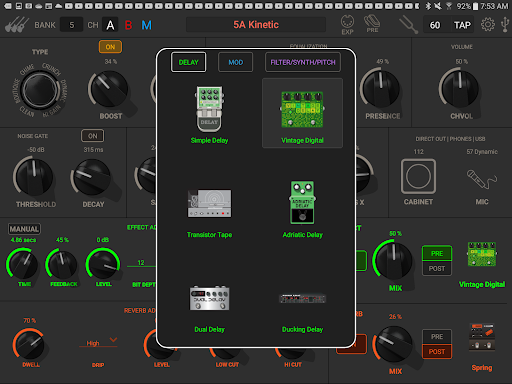This screenshot has width=512, height=384.
Task: Pick the Adriatic Delay pedal
Action: coord(302,203)
